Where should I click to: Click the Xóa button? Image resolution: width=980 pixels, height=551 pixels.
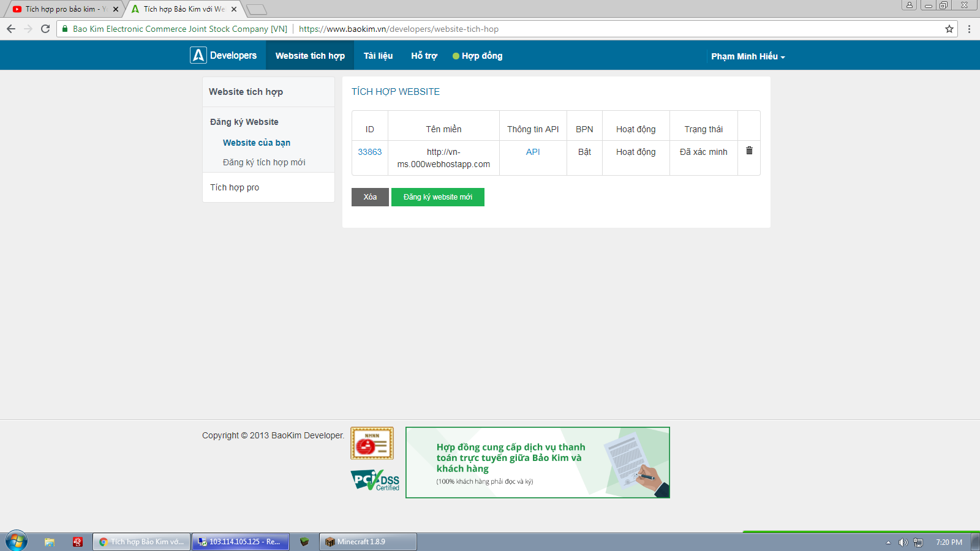370,197
